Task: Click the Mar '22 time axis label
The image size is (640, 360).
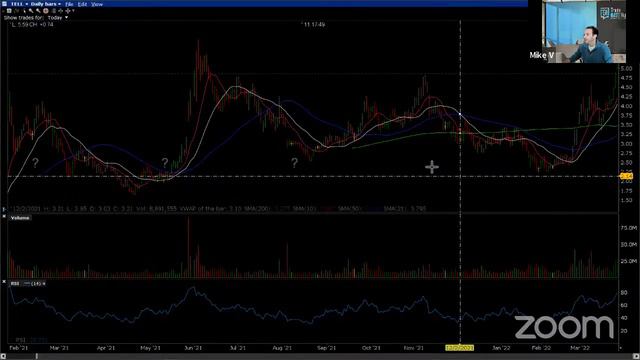Action: pyautogui.click(x=580, y=348)
